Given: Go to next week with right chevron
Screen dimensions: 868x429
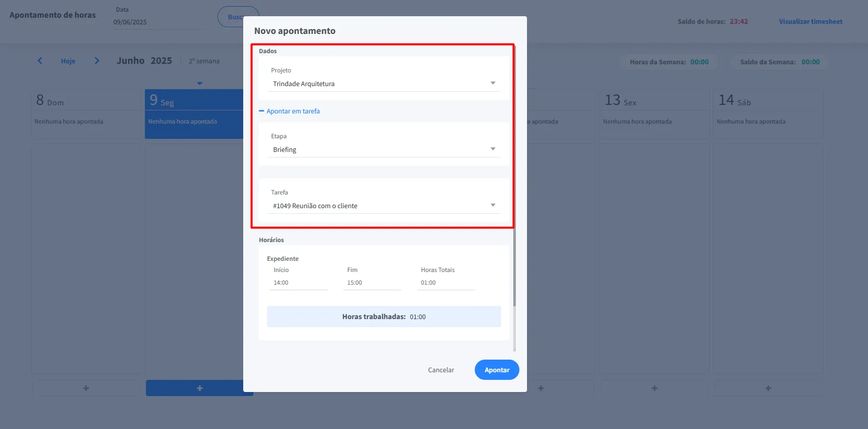Looking at the screenshot, I should point(97,61).
